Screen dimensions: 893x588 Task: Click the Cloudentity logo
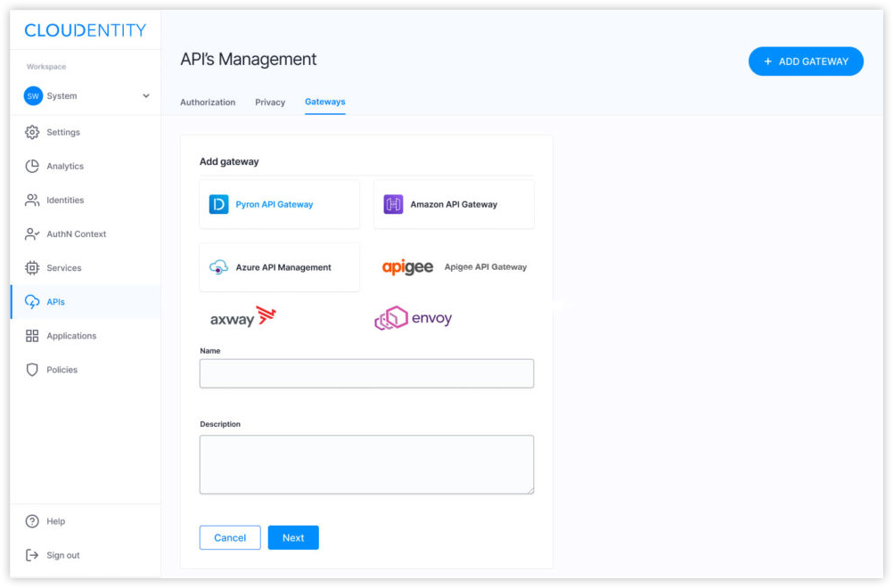tap(85, 30)
